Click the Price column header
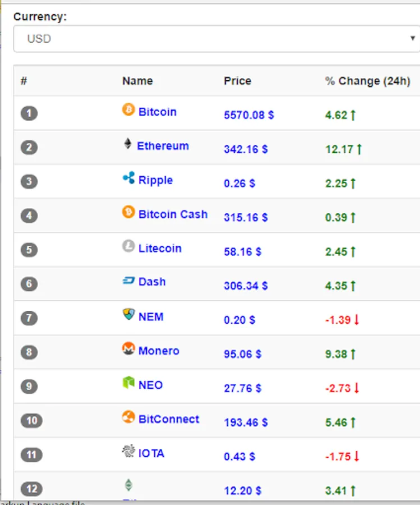420x505 pixels. 238,81
